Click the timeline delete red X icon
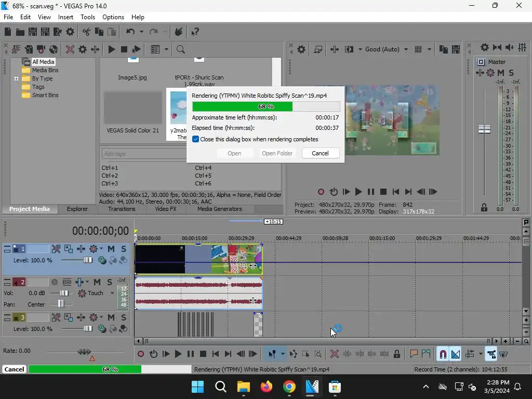Image resolution: width=532 pixels, height=399 pixels. pos(335,354)
